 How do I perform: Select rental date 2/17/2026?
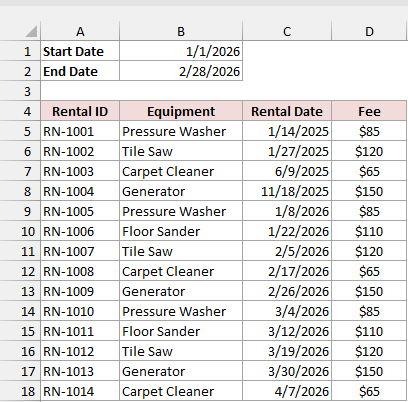click(x=287, y=271)
